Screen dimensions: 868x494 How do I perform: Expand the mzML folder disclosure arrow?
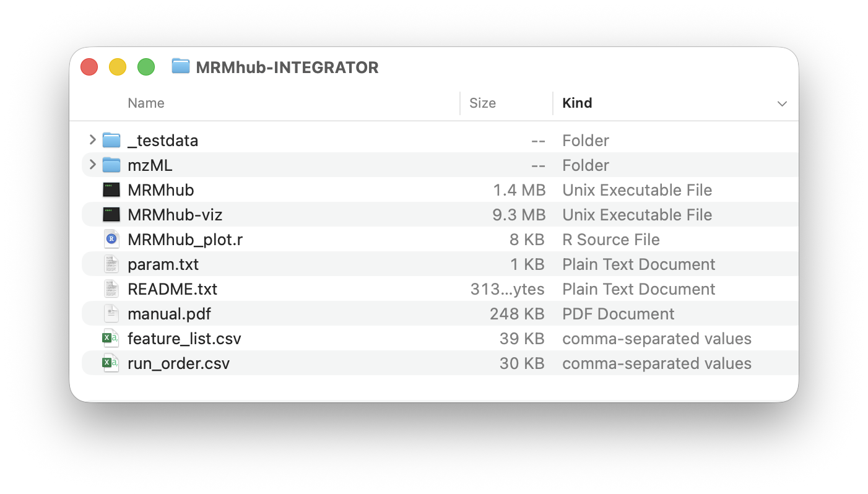93,165
